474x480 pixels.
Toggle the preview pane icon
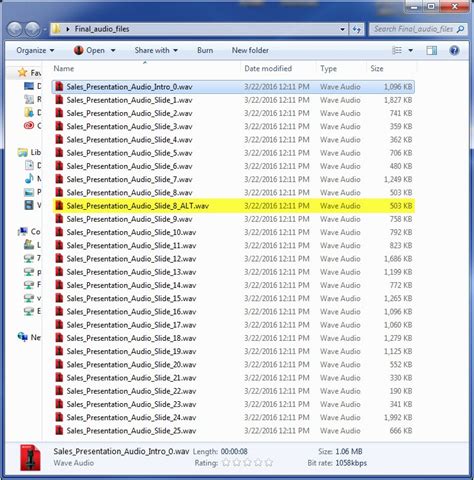coord(431,50)
